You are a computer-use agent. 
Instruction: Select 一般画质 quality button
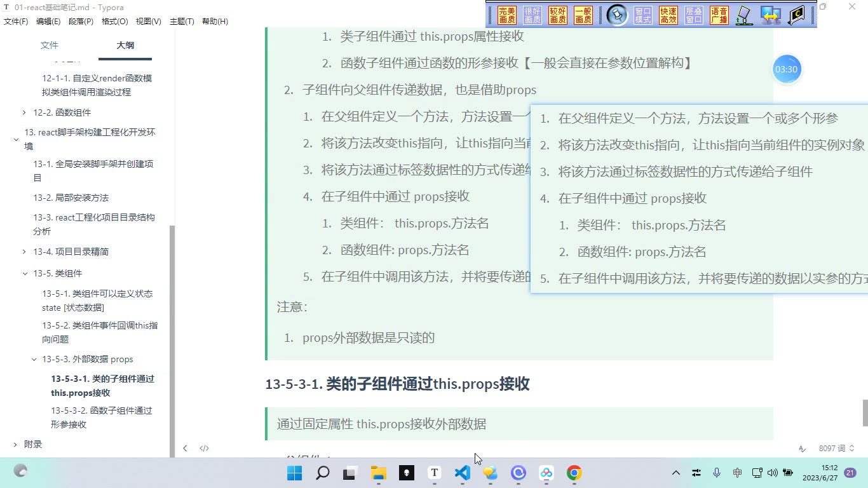pyautogui.click(x=583, y=15)
